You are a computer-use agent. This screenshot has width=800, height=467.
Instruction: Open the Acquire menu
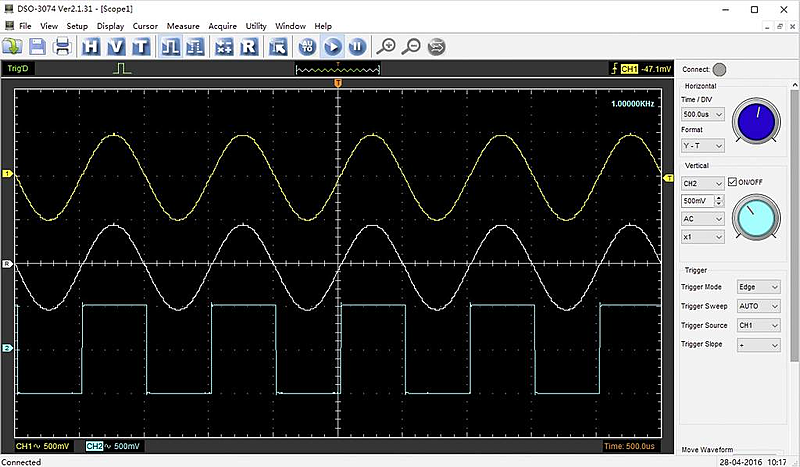pos(222,25)
